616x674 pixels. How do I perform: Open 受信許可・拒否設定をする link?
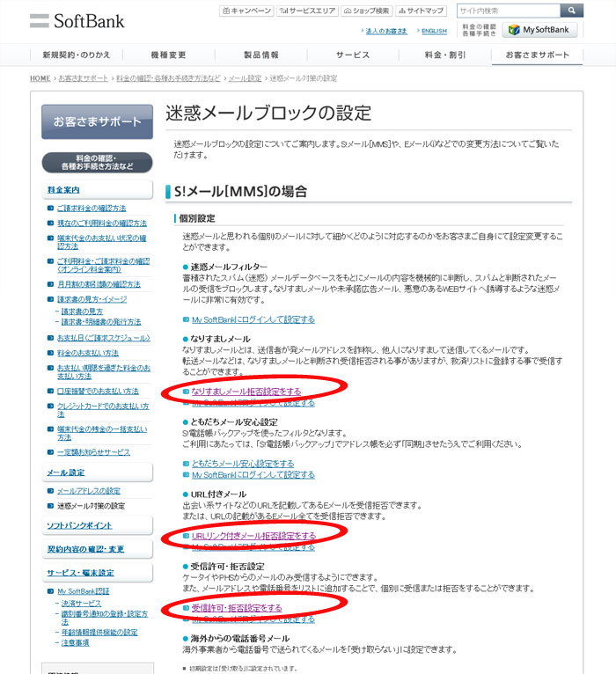coord(237,608)
